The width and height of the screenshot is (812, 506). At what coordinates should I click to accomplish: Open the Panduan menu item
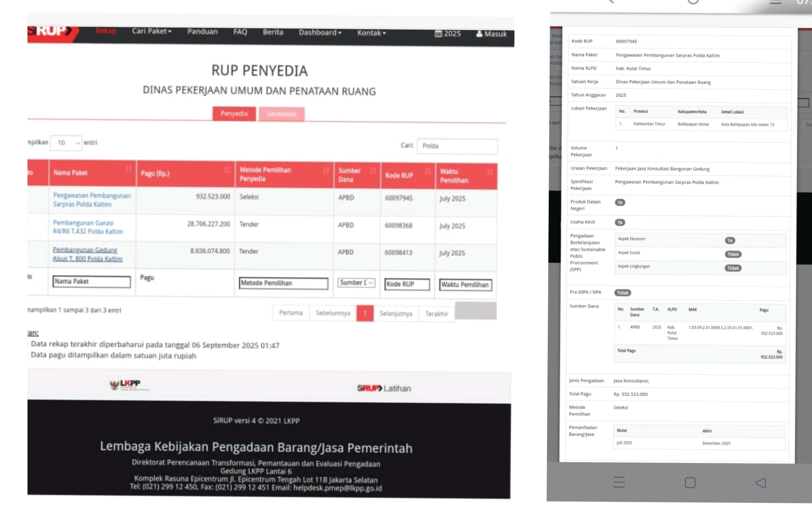click(x=202, y=32)
